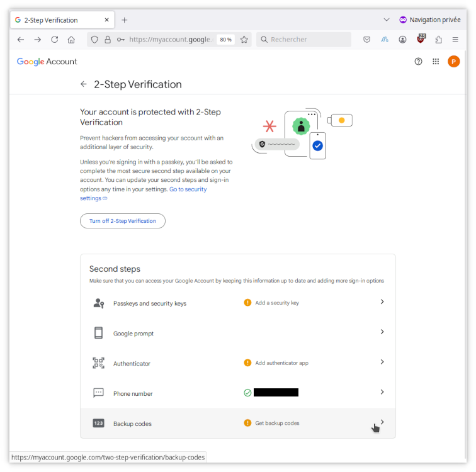Click the Phone number label
The image size is (476, 472).
click(133, 394)
